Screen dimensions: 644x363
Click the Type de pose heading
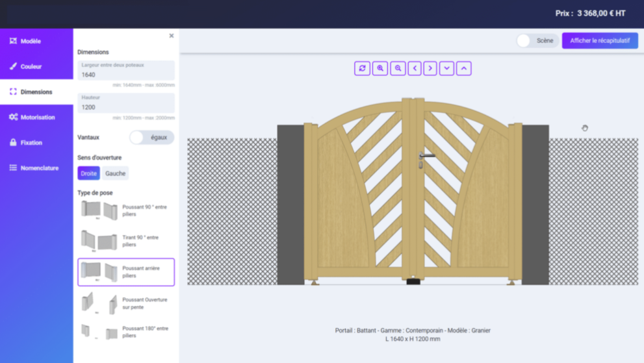coord(95,193)
